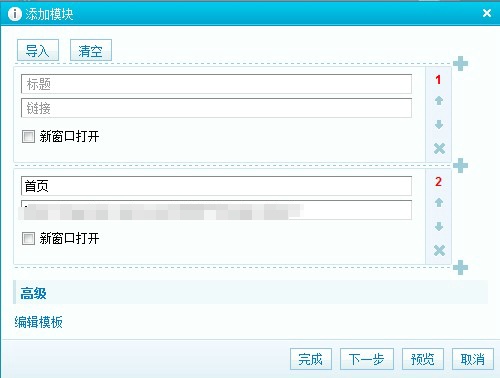This screenshot has width=500, height=378.
Task: Click the 取消 button
Action: [x=473, y=359]
